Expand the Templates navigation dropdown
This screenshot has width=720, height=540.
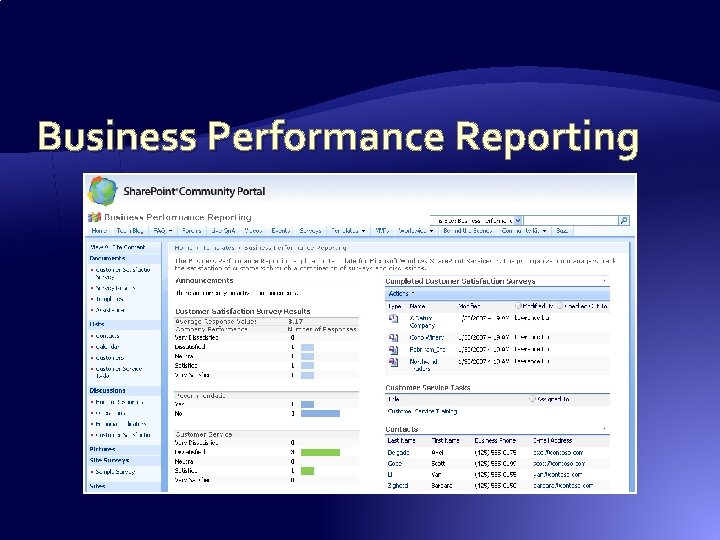point(363,231)
